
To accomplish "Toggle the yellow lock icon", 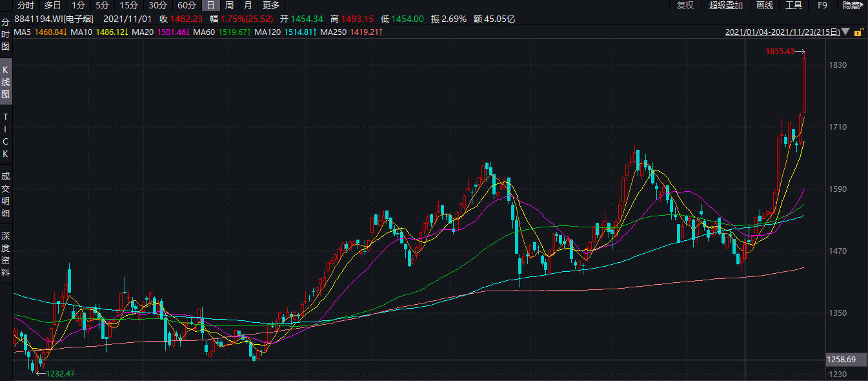I will (x=858, y=32).
